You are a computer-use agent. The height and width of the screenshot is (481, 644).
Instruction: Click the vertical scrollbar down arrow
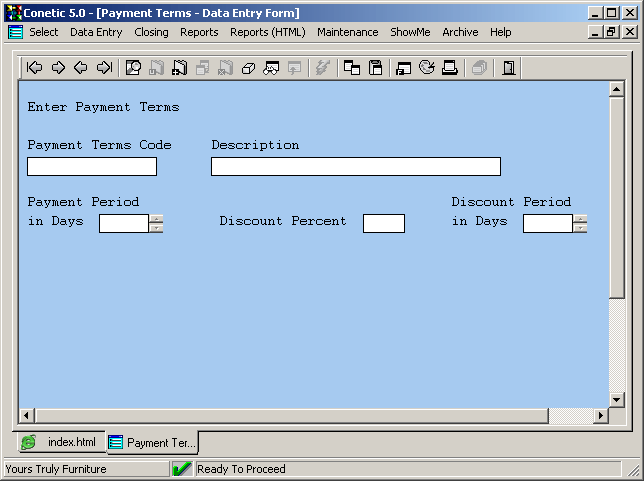617,398
